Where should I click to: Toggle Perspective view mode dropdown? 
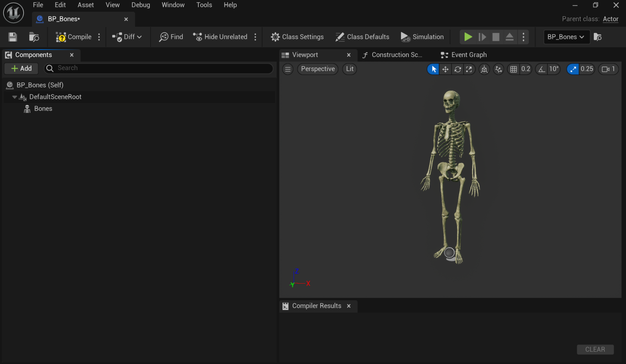tap(318, 69)
